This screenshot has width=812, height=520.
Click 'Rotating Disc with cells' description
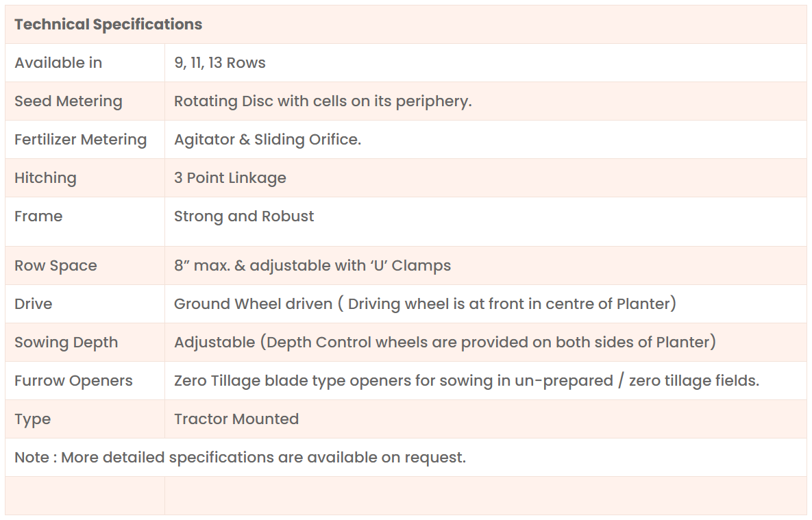pos(323,101)
